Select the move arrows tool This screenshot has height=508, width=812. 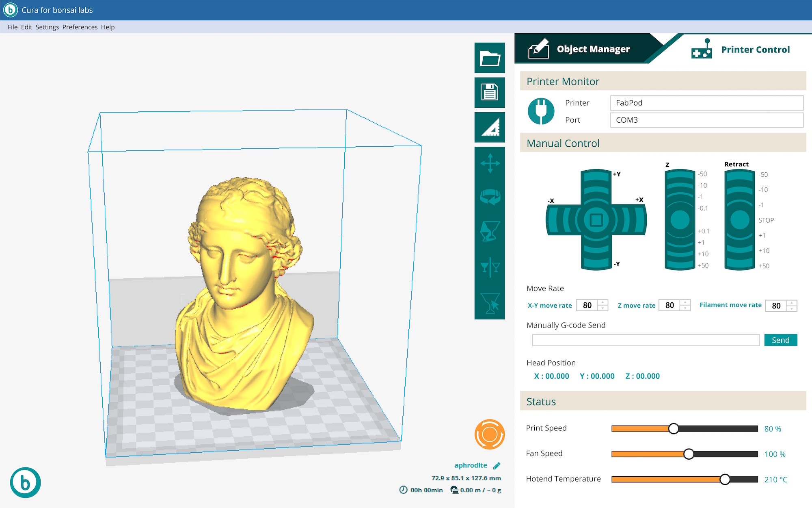490,163
